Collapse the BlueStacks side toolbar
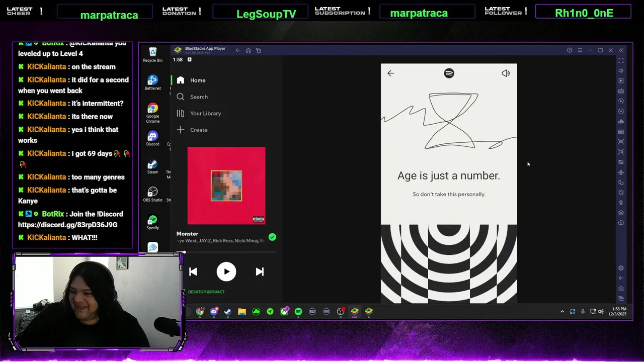 click(x=621, y=50)
